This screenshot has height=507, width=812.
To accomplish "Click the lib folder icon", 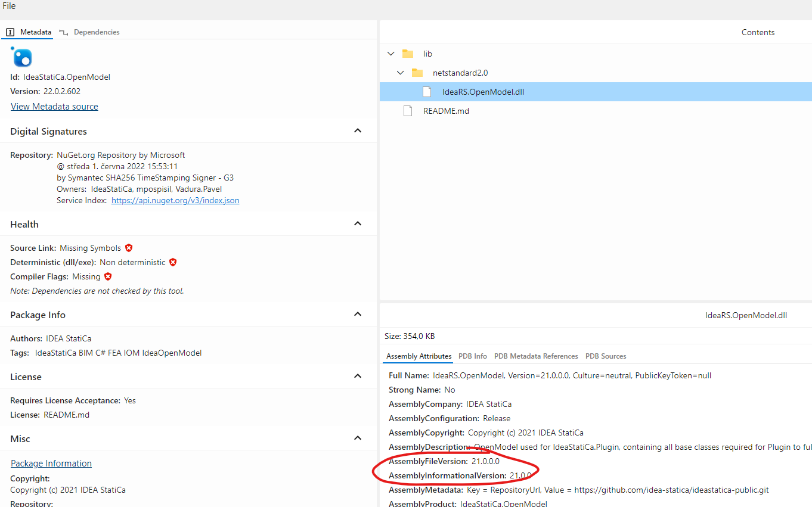I will 409,54.
